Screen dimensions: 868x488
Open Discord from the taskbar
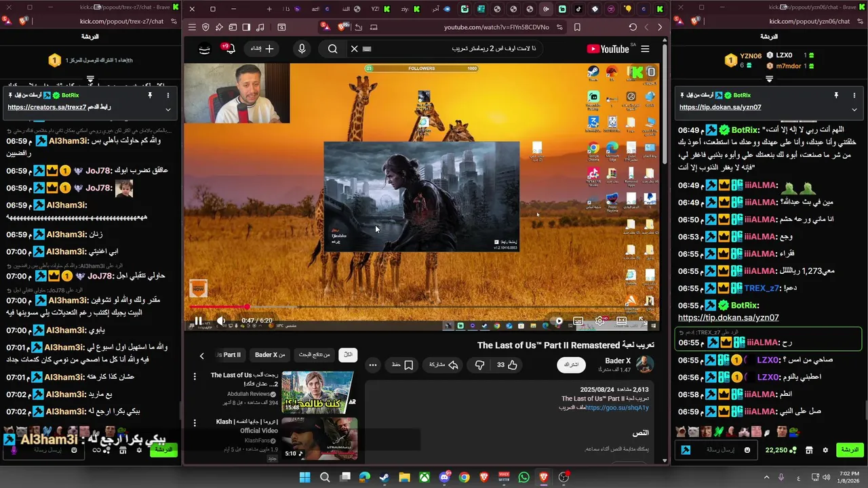(x=444, y=477)
